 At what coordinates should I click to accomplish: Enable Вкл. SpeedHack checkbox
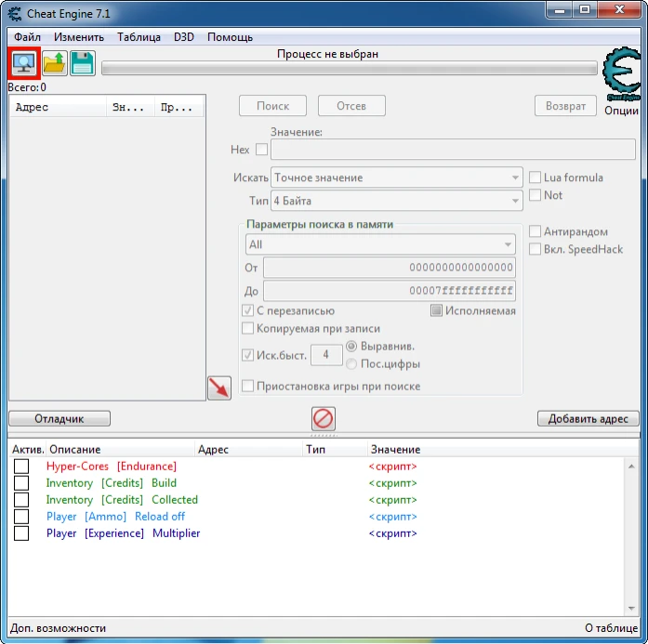click(x=535, y=249)
